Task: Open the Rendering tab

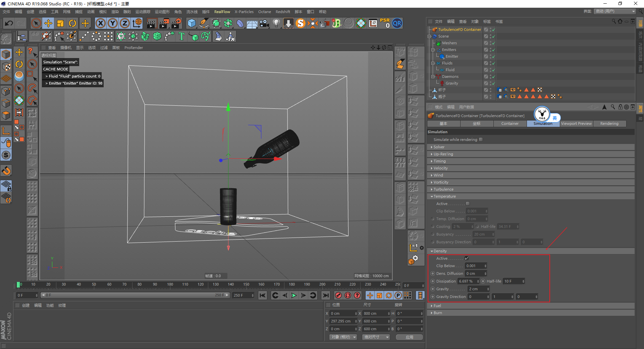Action: point(609,123)
